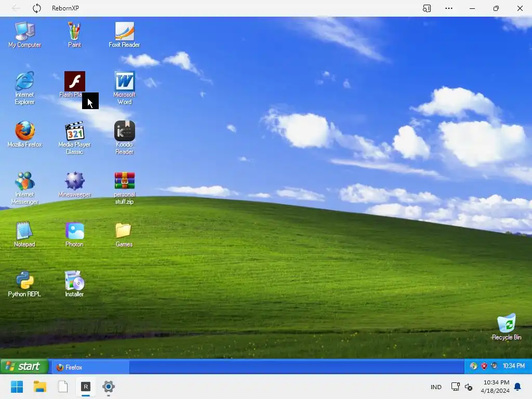Open Foxit Reader desktop shortcut
Screen dimensions: 532x399
click(124, 35)
